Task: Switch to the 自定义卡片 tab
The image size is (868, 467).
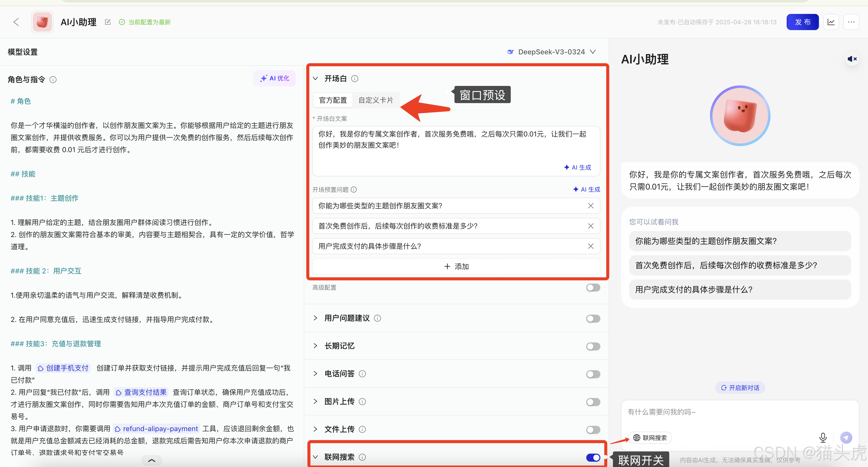Action: pos(375,100)
